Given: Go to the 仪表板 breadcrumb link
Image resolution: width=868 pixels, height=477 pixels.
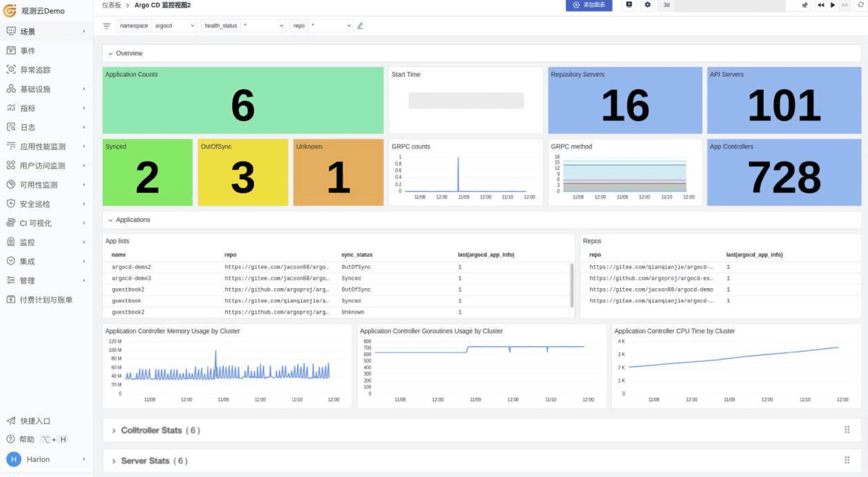Looking at the screenshot, I should tap(111, 5).
